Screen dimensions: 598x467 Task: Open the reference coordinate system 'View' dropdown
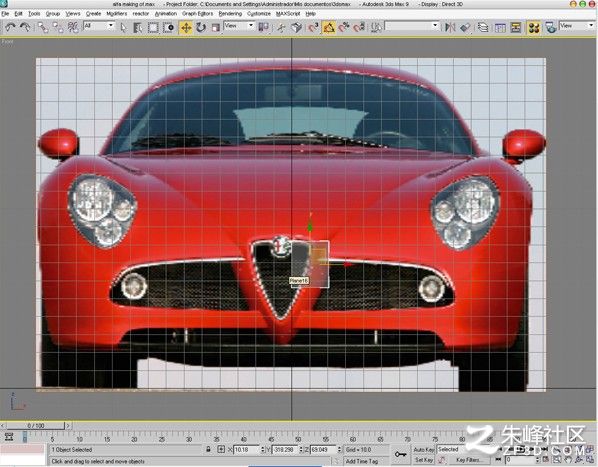[239, 26]
